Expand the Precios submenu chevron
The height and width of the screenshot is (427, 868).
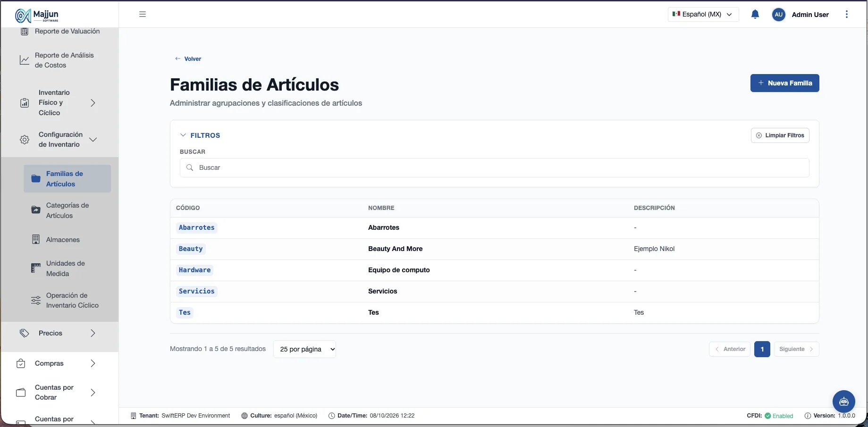click(x=93, y=333)
